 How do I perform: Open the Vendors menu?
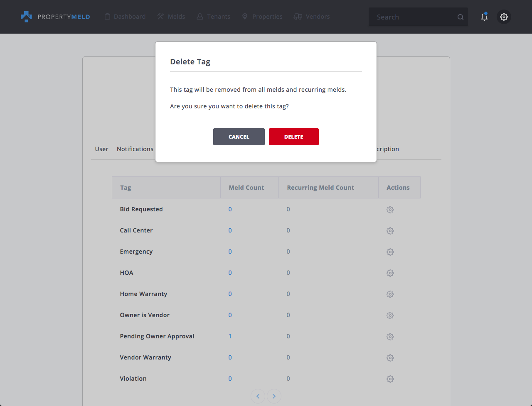point(312,17)
